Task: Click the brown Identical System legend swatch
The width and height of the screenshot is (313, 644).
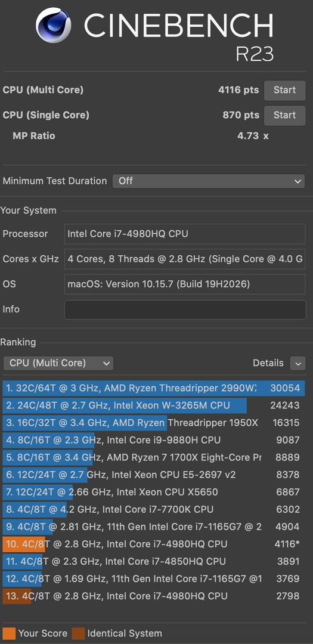Action: [79, 633]
